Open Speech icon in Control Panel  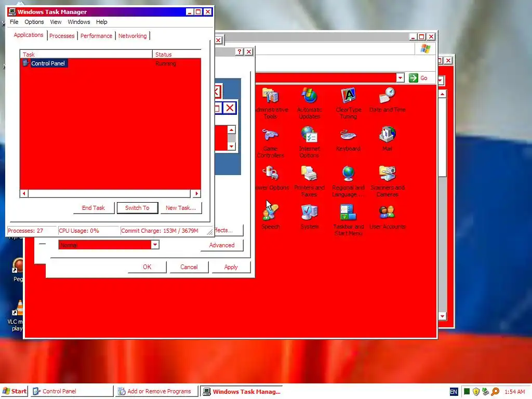(270, 217)
